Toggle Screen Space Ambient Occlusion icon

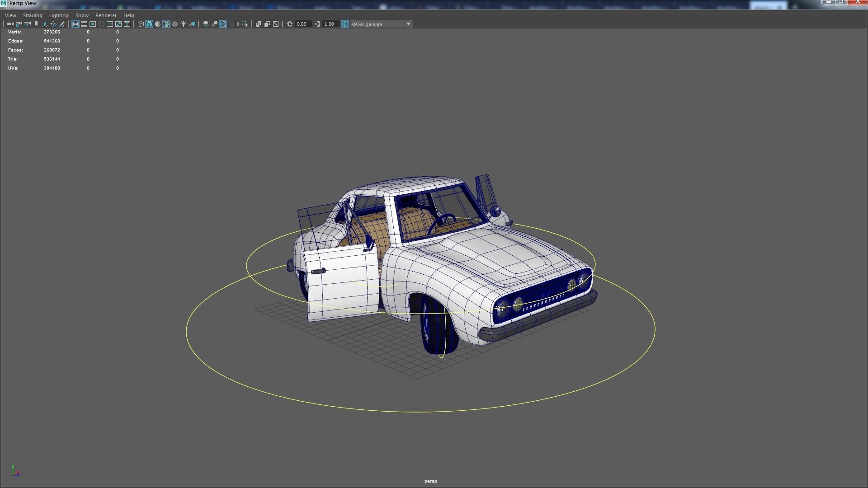(206, 24)
